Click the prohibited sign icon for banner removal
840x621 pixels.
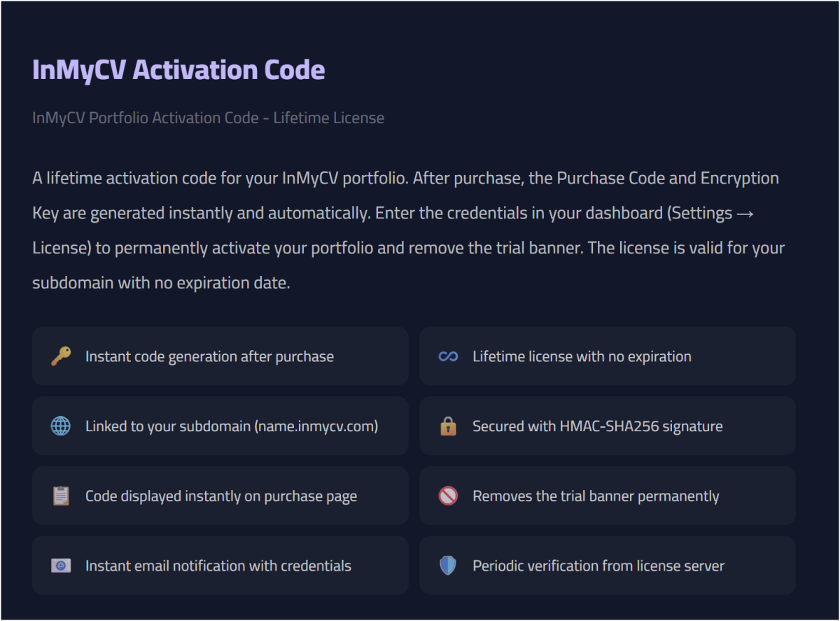448,496
